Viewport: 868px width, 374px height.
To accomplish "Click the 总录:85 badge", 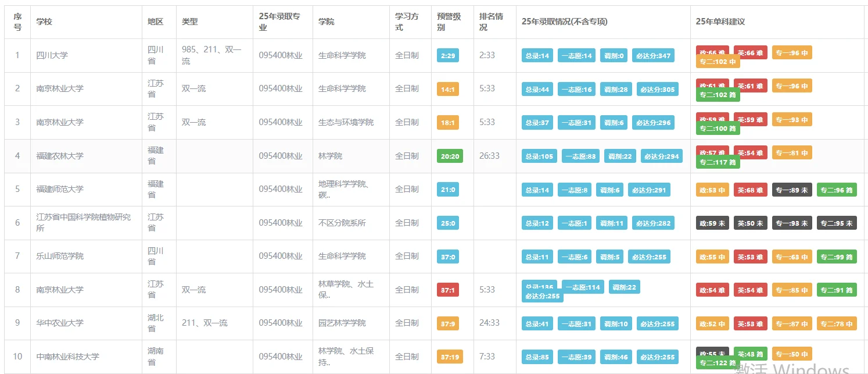I will pos(537,357).
